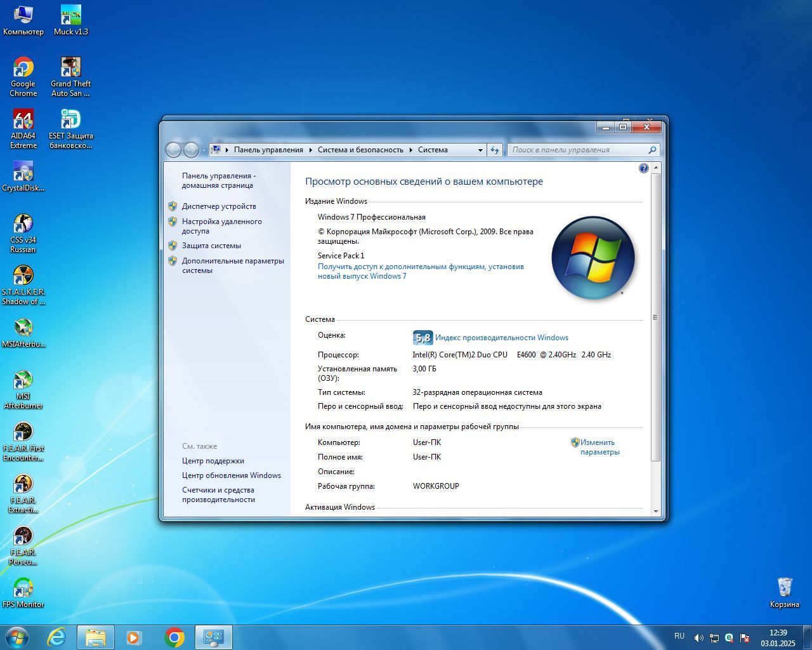
Task: Open Индекс производительности Windows link
Action: (x=502, y=338)
